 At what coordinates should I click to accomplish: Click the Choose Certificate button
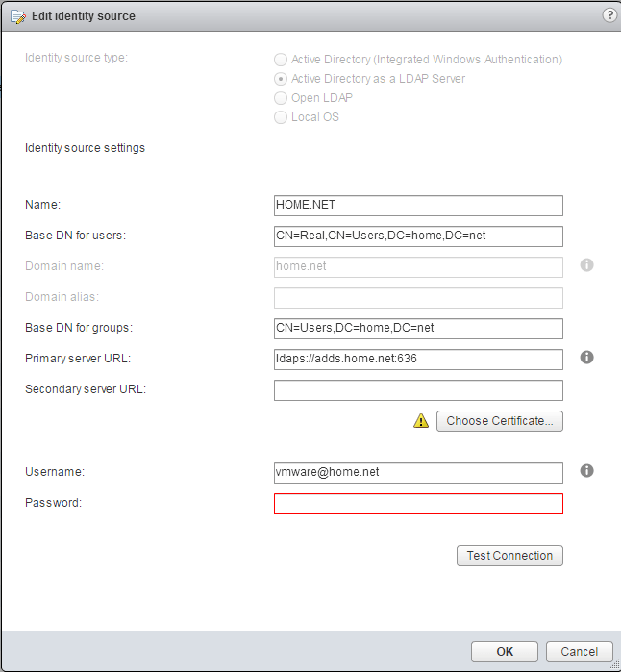pos(500,421)
